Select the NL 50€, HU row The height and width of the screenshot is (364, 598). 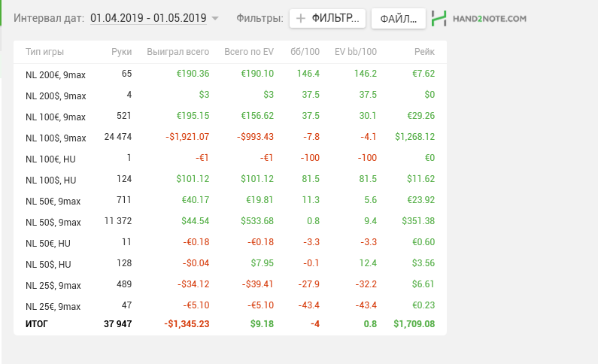click(x=230, y=242)
